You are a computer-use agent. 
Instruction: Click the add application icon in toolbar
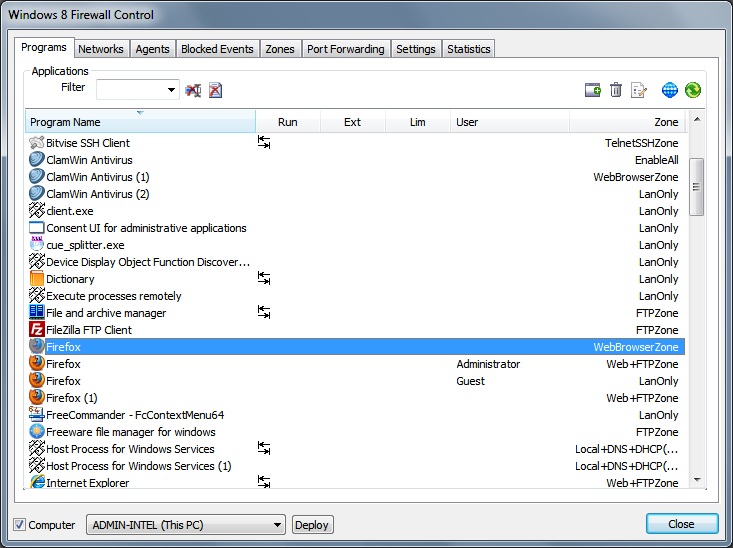coord(593,90)
